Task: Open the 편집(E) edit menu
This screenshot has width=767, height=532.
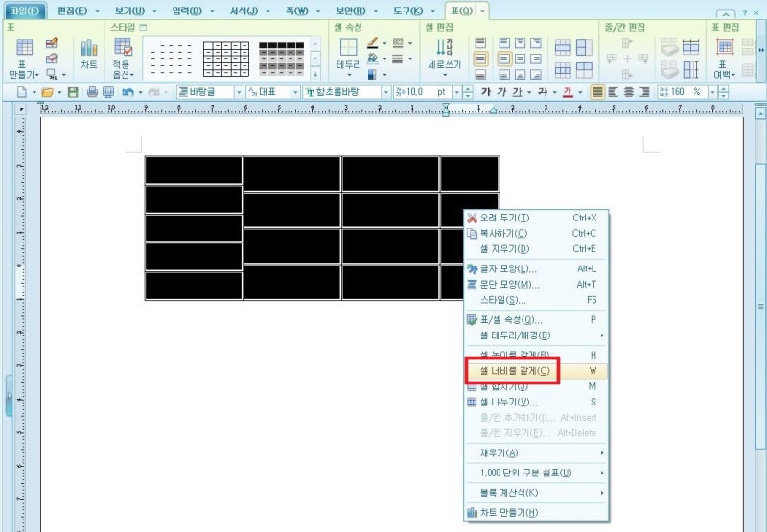Action: tap(73, 11)
